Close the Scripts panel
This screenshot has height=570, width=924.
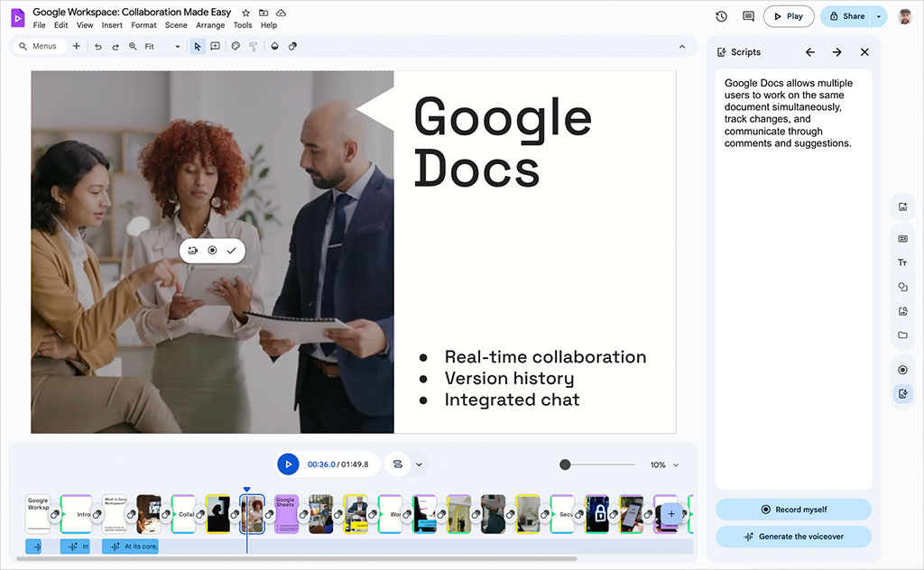point(864,52)
